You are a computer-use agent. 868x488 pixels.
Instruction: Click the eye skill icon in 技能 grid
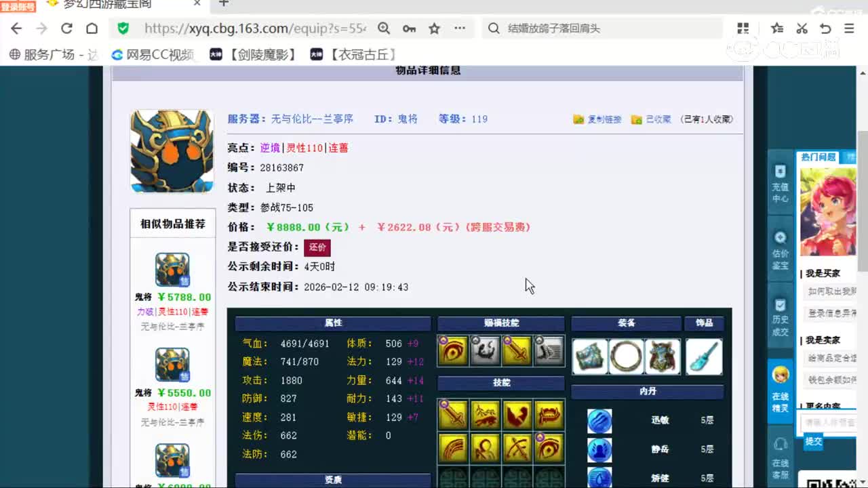(549, 447)
